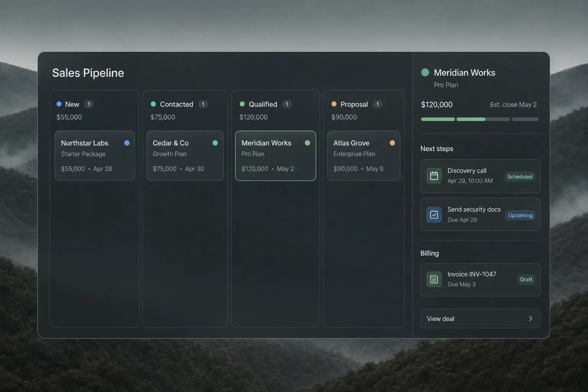Click the Draft badge on the invoice
This screenshot has width=588, height=392.
coord(526,279)
